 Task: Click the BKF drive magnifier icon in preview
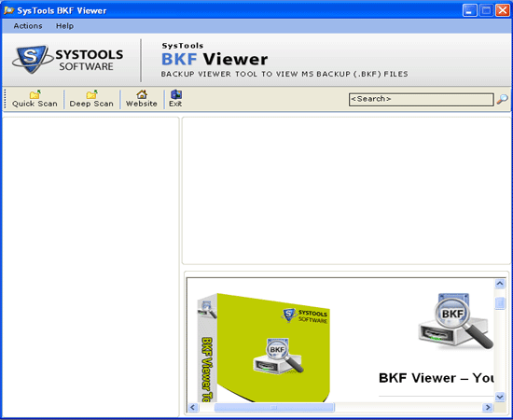[x=455, y=321]
